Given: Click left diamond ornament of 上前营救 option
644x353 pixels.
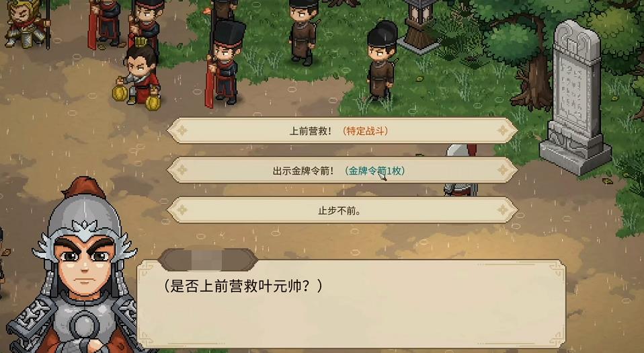Looking at the screenshot, I should pyautogui.click(x=181, y=130).
